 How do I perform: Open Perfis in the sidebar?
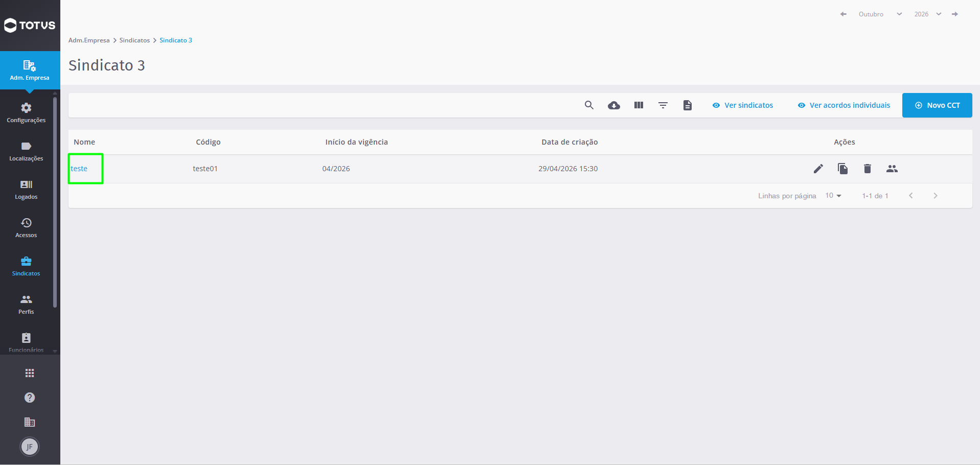point(26,305)
